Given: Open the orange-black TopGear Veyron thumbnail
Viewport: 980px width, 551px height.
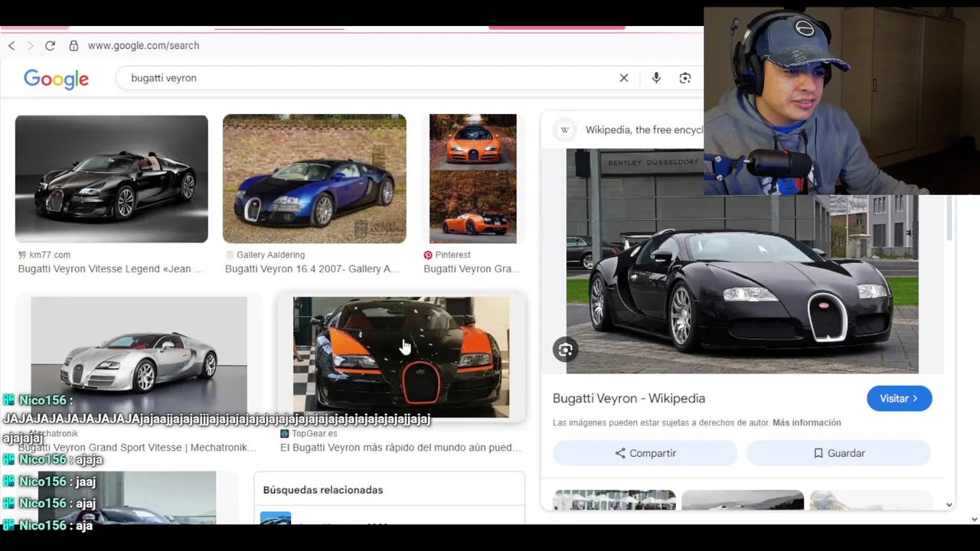Looking at the screenshot, I should (x=401, y=357).
